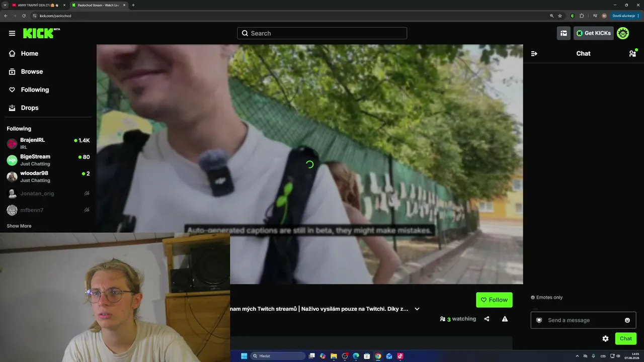Click the Get KICKs button
The width and height of the screenshot is (644, 362).
click(594, 33)
